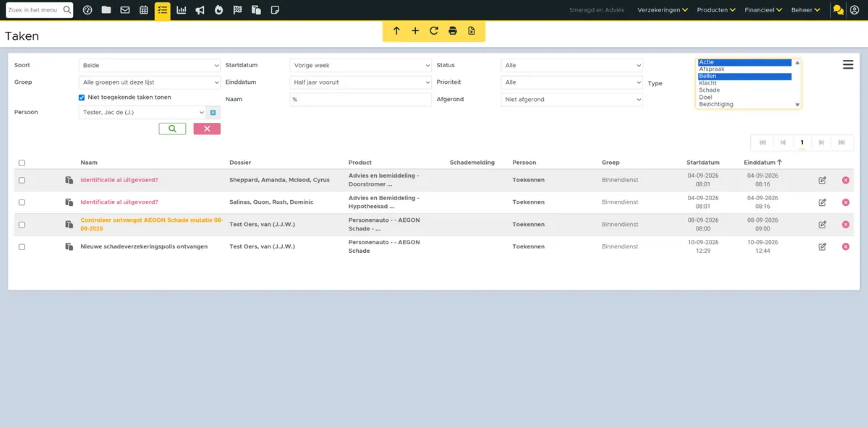The height and width of the screenshot is (427, 868).
Task: Open the dashboard gauge icon in top bar
Action: pos(88,10)
